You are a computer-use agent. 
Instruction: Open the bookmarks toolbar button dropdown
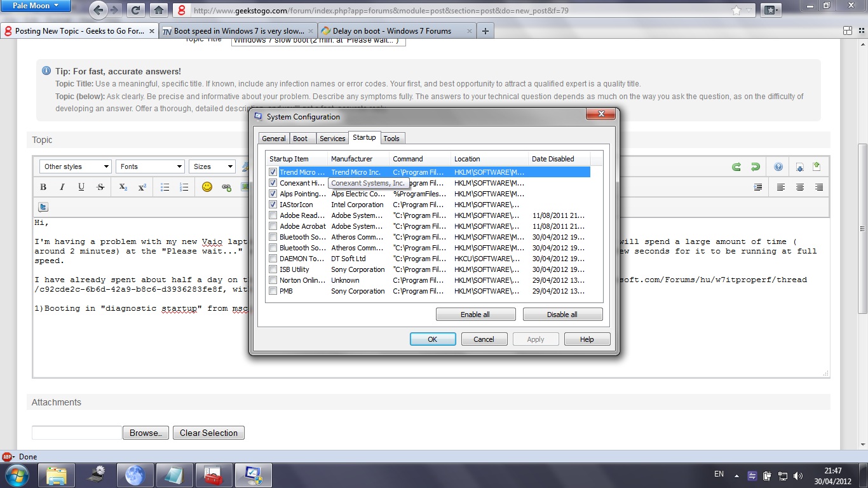click(771, 10)
